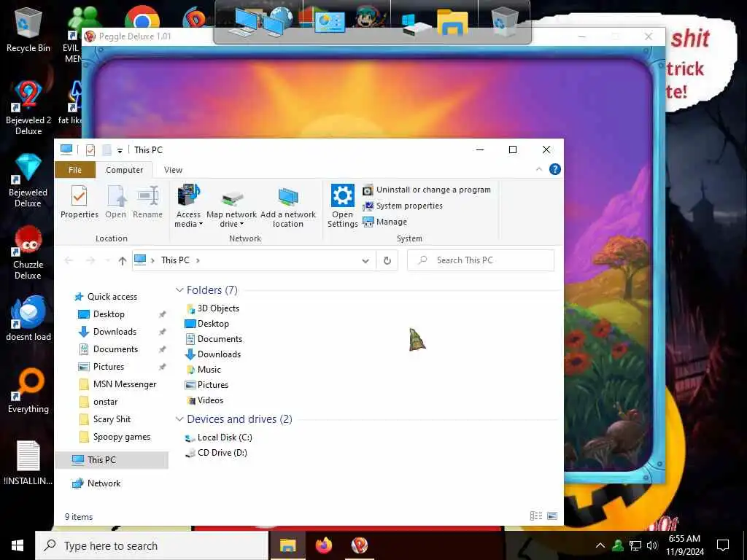Viewport: 747px width, 560px height.
Task: Select This PC in navigation pane
Action: 112,460
